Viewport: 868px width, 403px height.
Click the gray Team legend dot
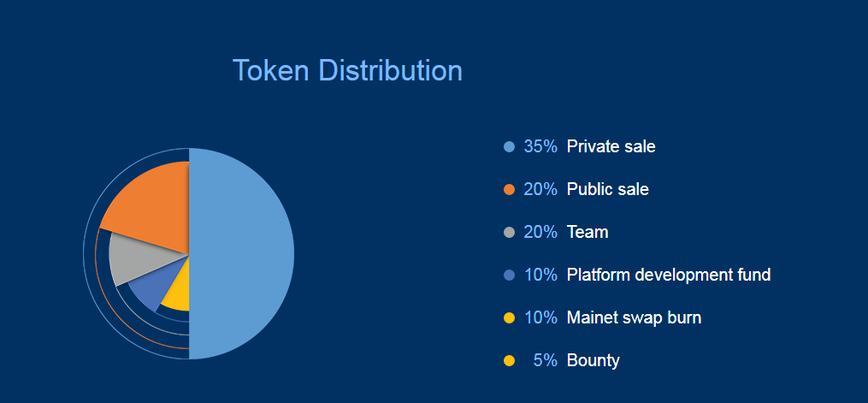510,232
